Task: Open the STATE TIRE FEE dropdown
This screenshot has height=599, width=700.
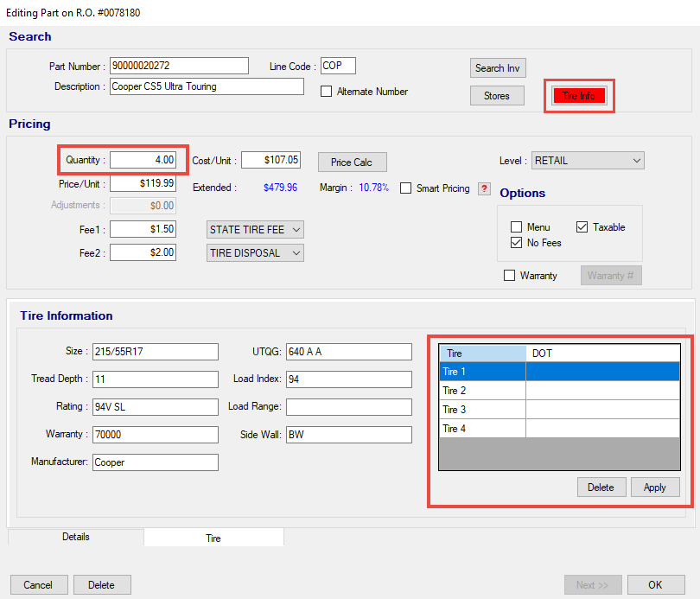Action: [x=255, y=229]
